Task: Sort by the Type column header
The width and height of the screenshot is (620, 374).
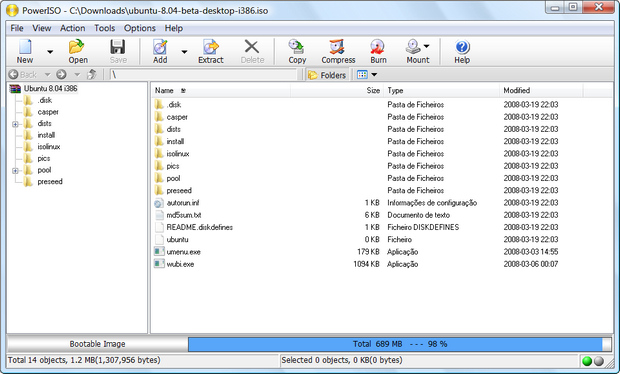Action: 441,91
